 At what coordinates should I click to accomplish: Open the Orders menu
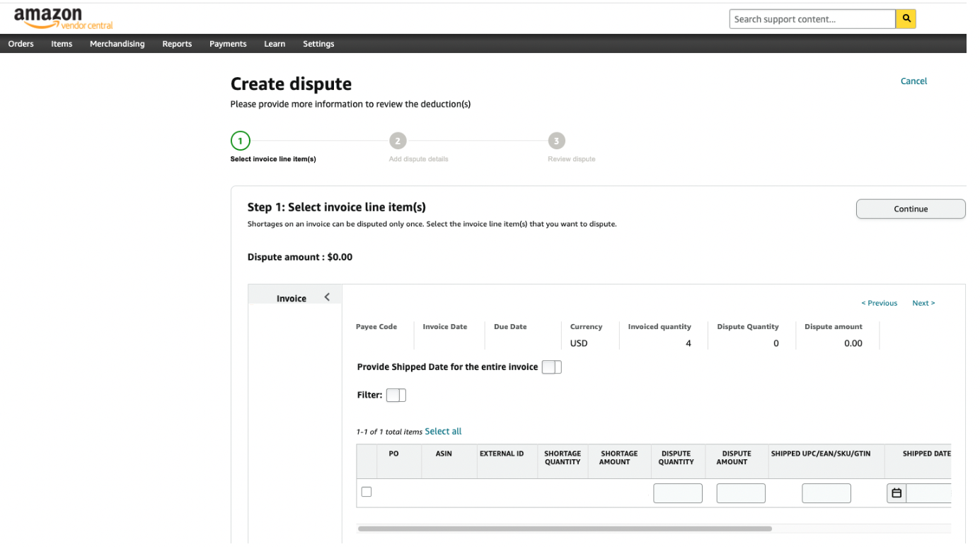pos(21,43)
